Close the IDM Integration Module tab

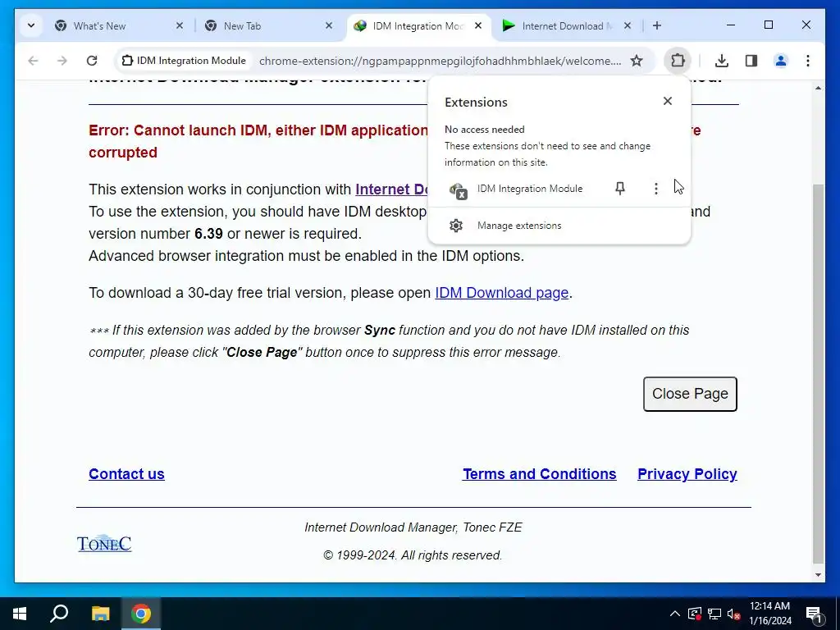click(x=478, y=25)
